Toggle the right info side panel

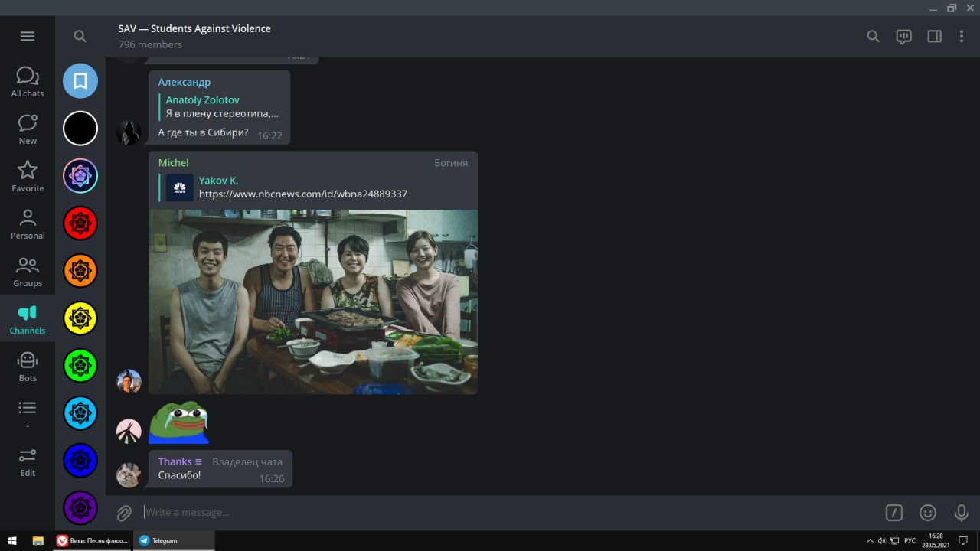click(934, 36)
